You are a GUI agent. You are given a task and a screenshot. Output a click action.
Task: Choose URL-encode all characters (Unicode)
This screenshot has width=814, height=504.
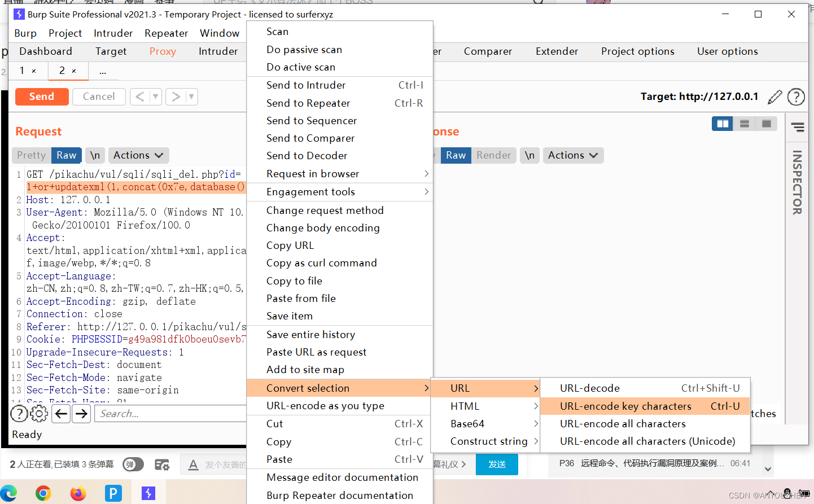click(x=645, y=441)
